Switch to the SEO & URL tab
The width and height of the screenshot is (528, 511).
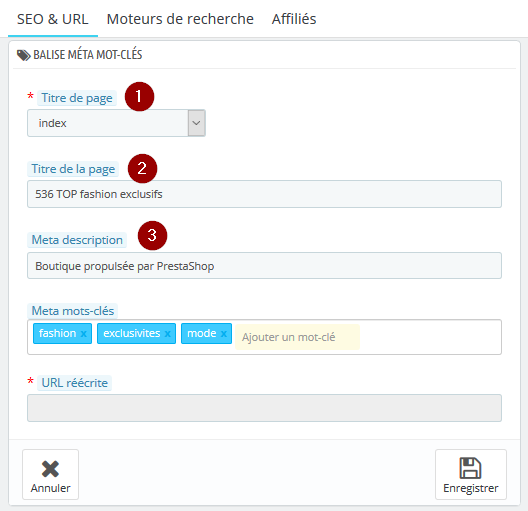[53, 19]
